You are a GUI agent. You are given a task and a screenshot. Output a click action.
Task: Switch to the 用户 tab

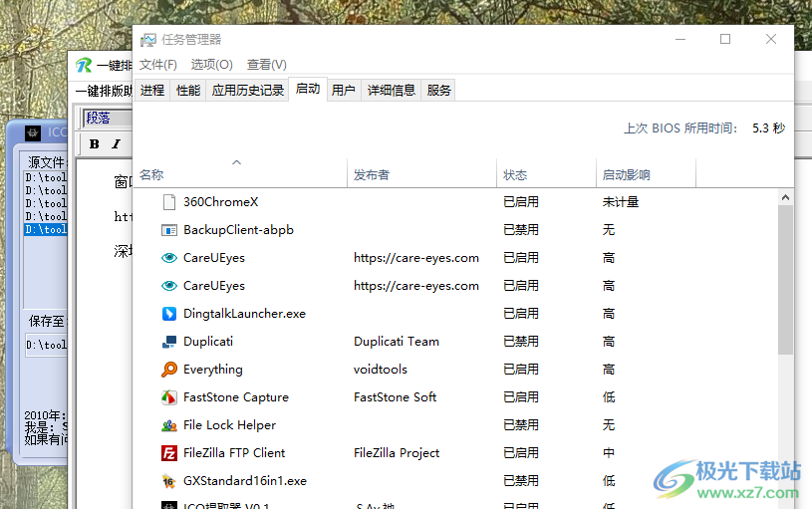pos(344,90)
